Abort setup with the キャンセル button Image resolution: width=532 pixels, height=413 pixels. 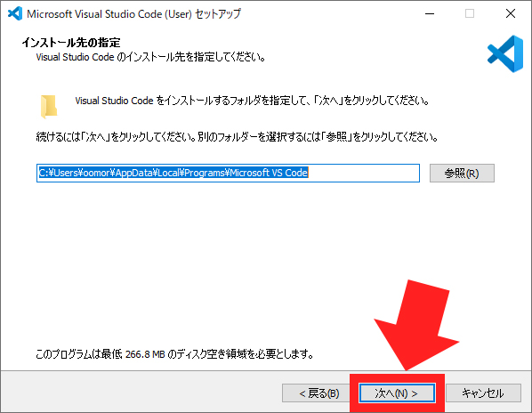pyautogui.click(x=483, y=393)
